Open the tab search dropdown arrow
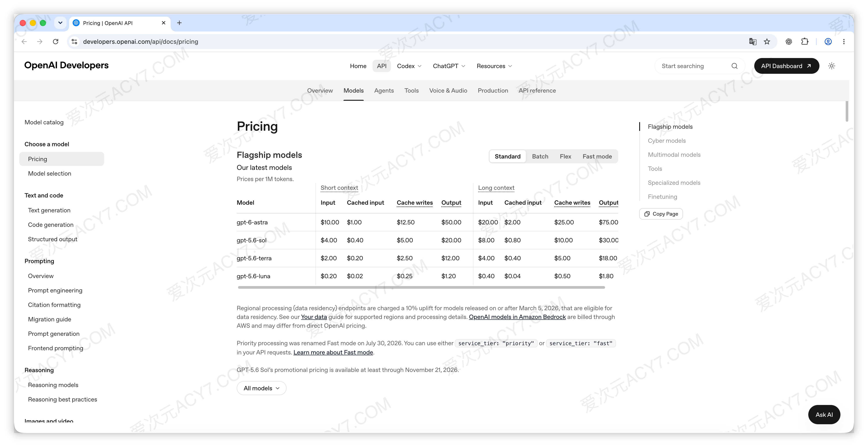 pos(60,23)
